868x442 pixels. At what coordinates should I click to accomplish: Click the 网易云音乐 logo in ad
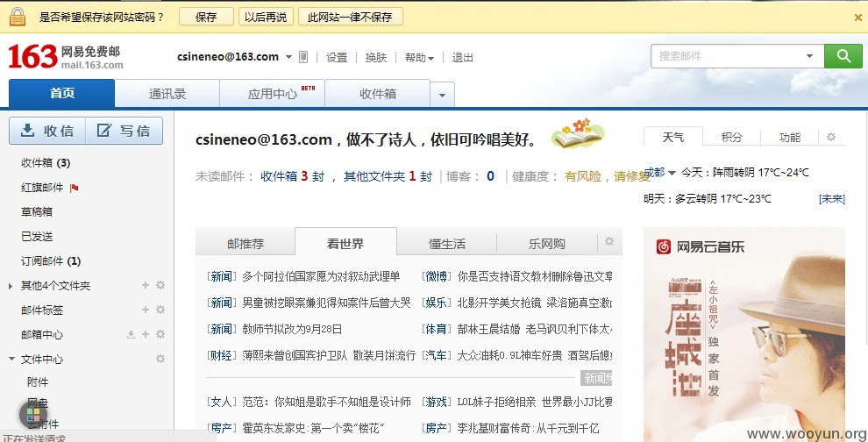[x=701, y=246]
